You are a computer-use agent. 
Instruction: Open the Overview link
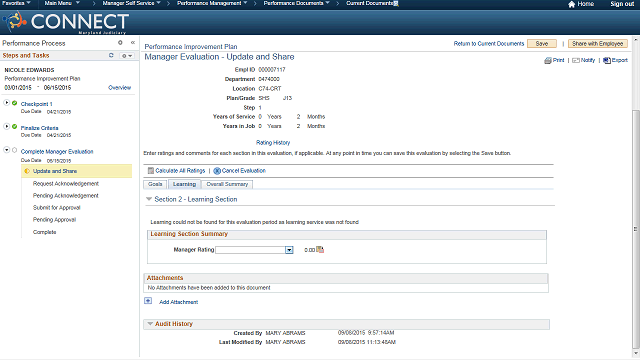tap(120, 87)
